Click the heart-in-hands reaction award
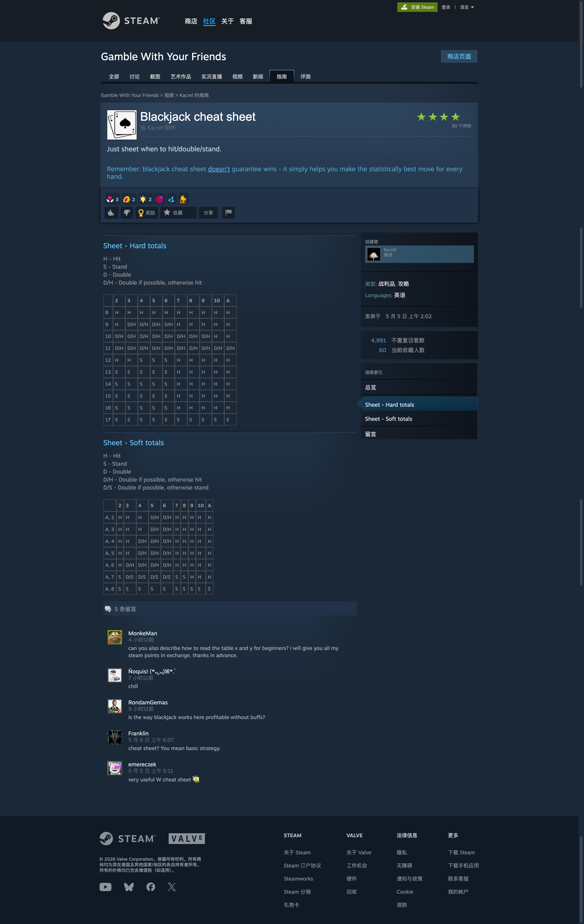This screenshot has width=584, height=924. tap(112, 199)
